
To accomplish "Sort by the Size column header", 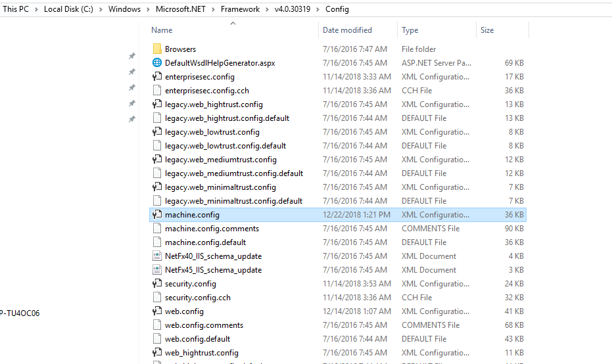I will pos(487,30).
